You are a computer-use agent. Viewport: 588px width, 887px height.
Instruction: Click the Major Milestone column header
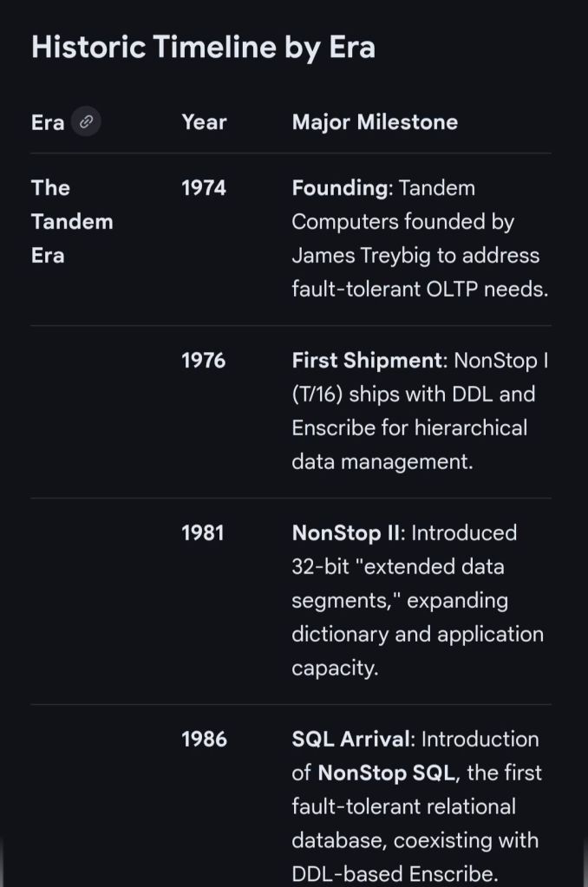point(375,122)
